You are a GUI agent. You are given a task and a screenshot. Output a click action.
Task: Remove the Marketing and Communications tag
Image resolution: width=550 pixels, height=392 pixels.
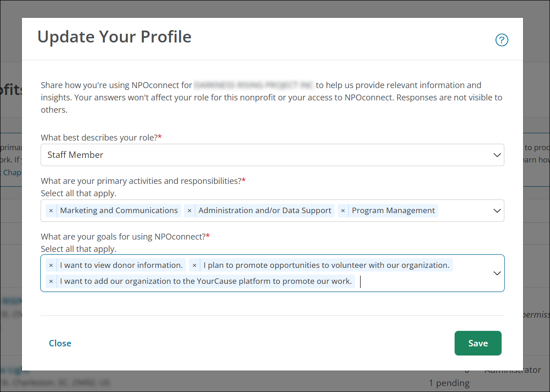click(51, 211)
